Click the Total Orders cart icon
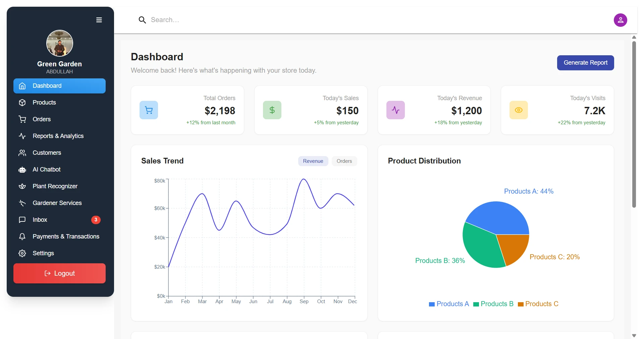Screen dimensions: 644x339 149,110
